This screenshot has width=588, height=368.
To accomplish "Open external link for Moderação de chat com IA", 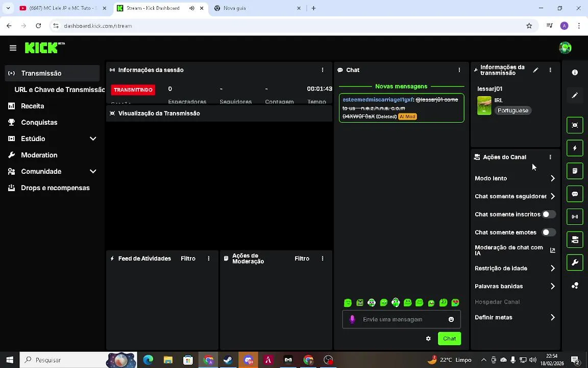I will [x=552, y=250].
